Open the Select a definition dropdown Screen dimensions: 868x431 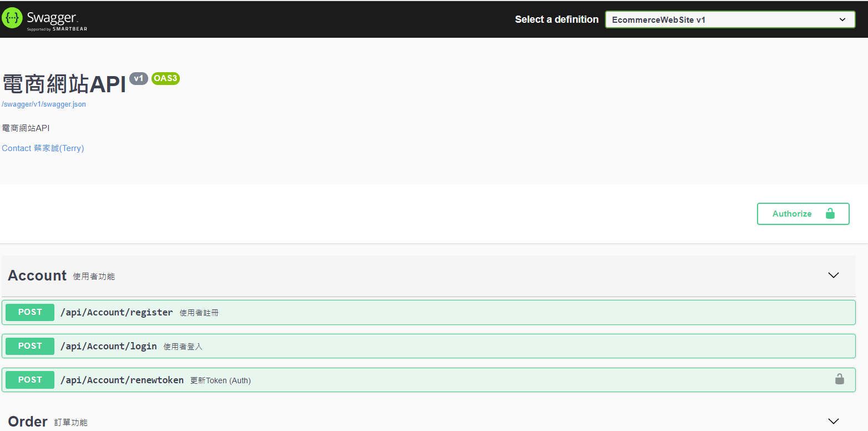(x=730, y=19)
